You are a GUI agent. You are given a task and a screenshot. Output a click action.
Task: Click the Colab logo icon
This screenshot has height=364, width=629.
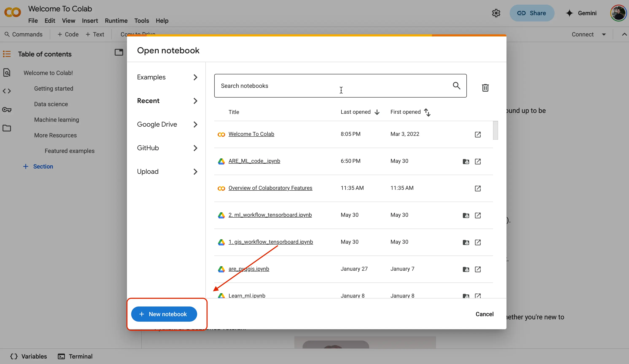tap(12, 12)
